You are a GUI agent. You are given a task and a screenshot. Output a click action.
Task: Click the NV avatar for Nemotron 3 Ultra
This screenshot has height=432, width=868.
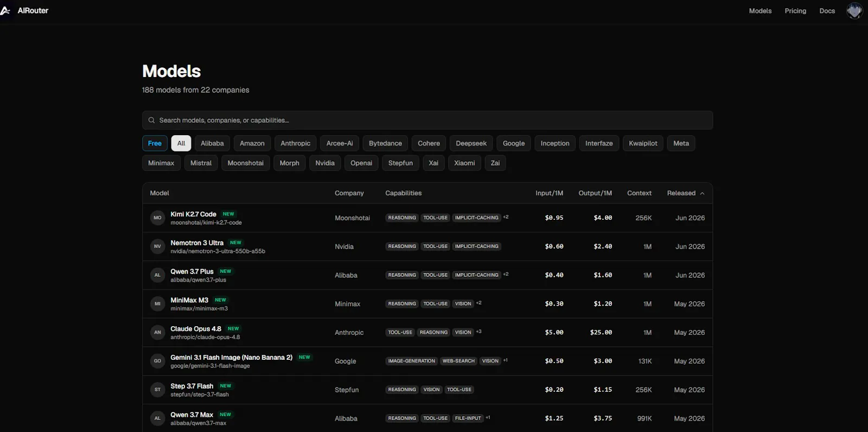157,246
